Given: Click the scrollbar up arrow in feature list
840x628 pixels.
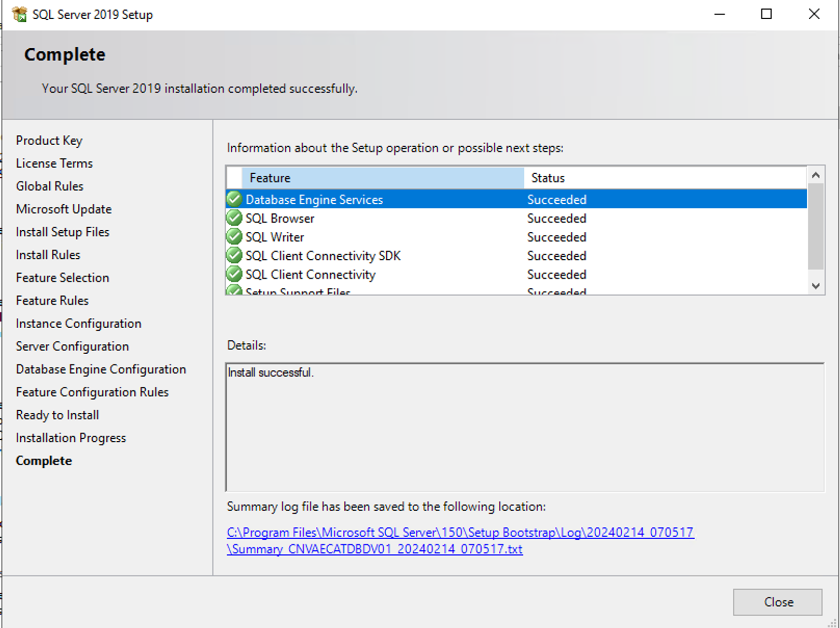Looking at the screenshot, I should click(x=816, y=175).
